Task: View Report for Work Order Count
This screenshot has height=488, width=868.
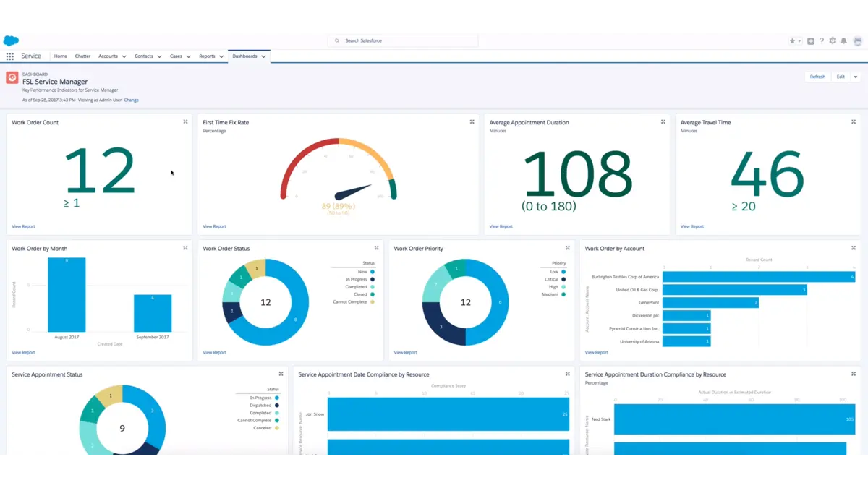Action: click(23, 226)
